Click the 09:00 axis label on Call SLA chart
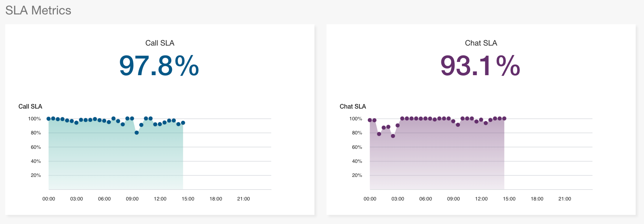Viewport: 644px width, 224px height. 132,199
